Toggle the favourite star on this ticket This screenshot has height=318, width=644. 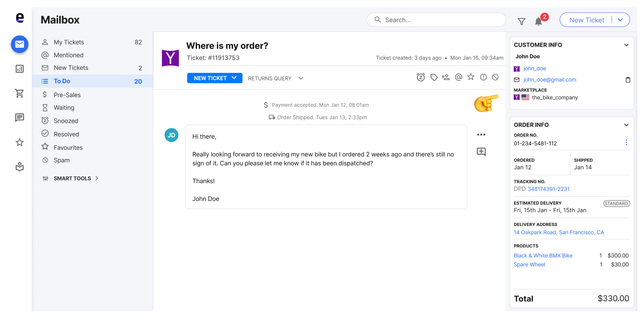471,77
